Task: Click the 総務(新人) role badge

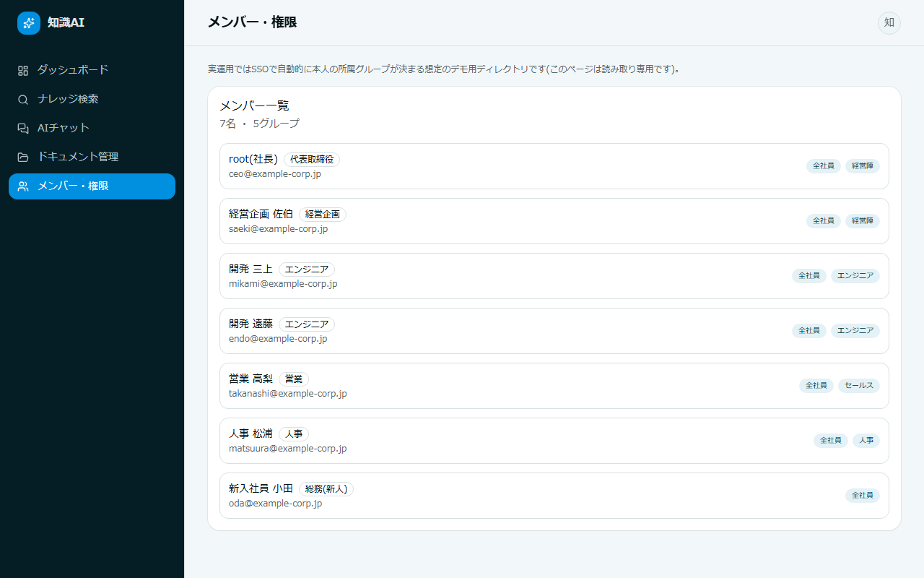Action: tap(326, 489)
